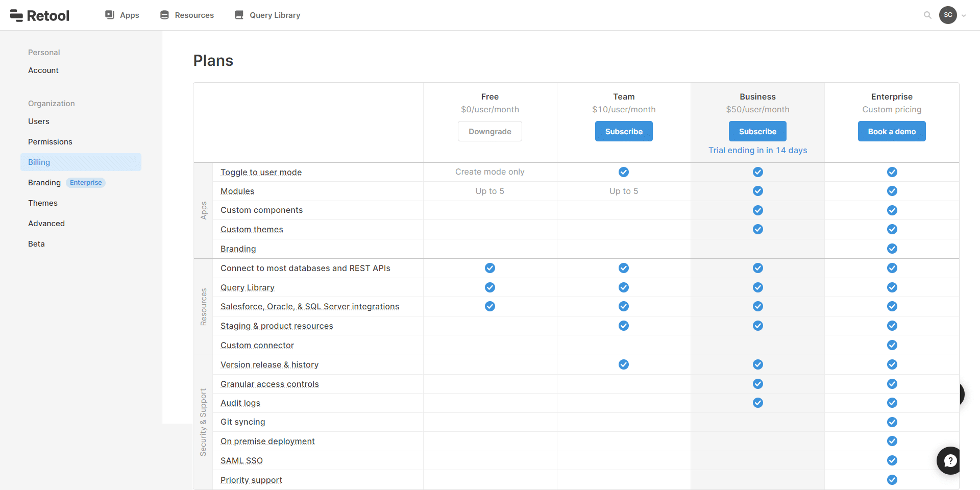980x490 pixels.
Task: Select Users in the sidebar
Action: click(x=39, y=121)
